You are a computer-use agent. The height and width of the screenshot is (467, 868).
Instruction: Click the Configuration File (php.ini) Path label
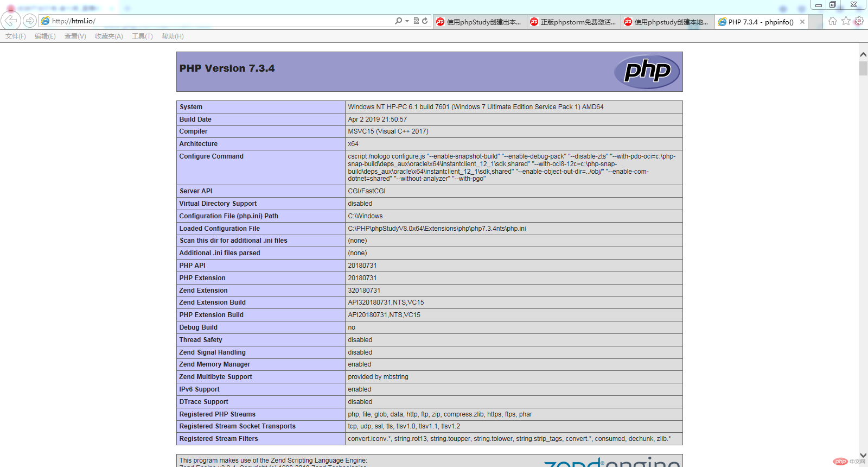(x=228, y=216)
